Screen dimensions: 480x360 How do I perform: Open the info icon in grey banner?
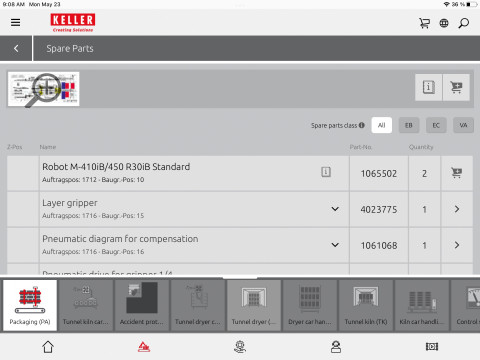(428, 87)
